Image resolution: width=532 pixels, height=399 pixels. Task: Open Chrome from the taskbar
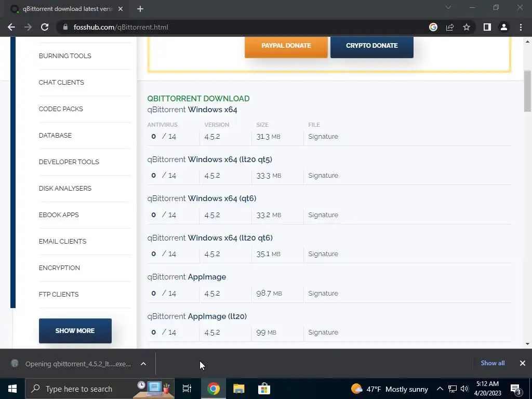[214, 389]
